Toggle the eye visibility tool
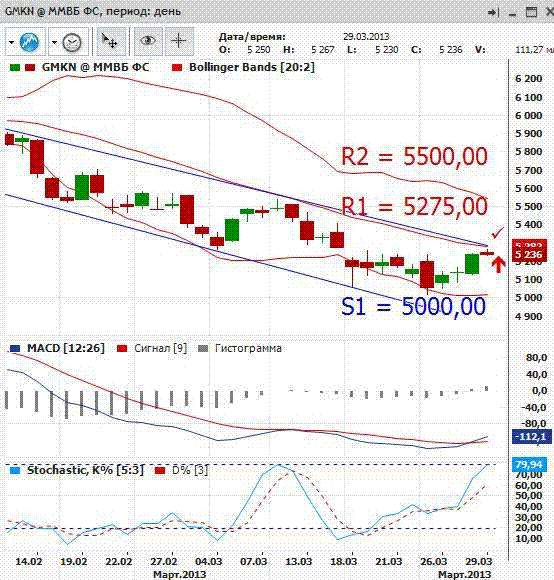Image resolution: width=554 pixels, height=580 pixels. (148, 41)
